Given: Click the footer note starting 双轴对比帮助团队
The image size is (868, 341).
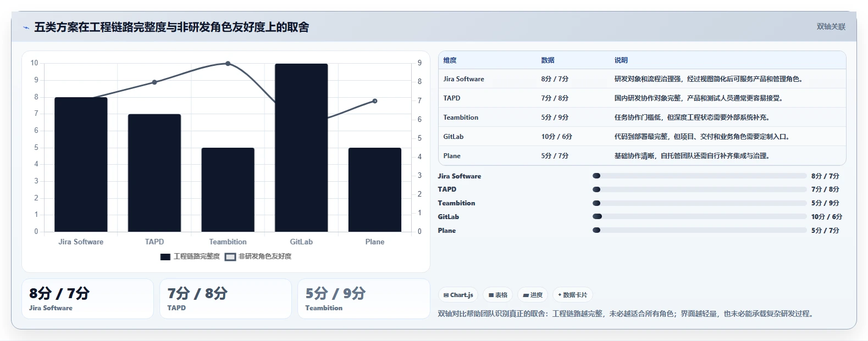Looking at the screenshot, I should click(627, 314).
